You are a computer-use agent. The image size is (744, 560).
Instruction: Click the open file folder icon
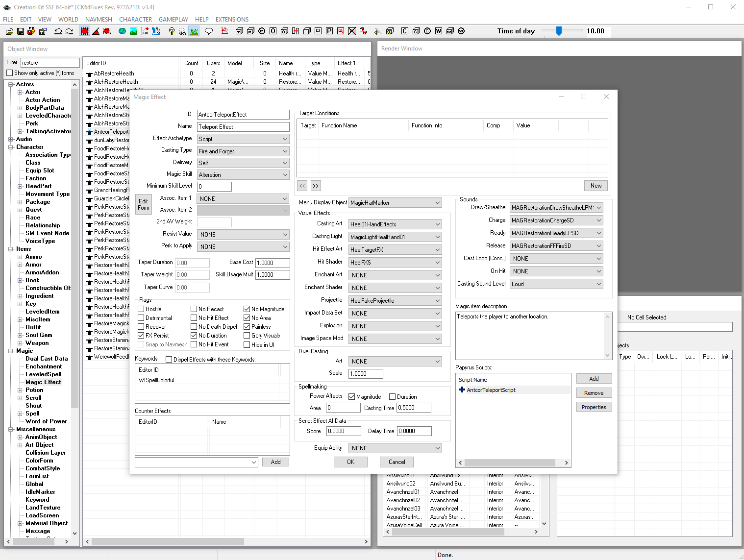pyautogui.click(x=9, y=31)
